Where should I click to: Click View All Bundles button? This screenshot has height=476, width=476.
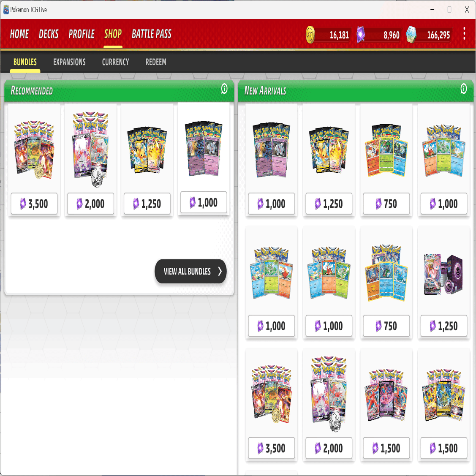coord(190,272)
